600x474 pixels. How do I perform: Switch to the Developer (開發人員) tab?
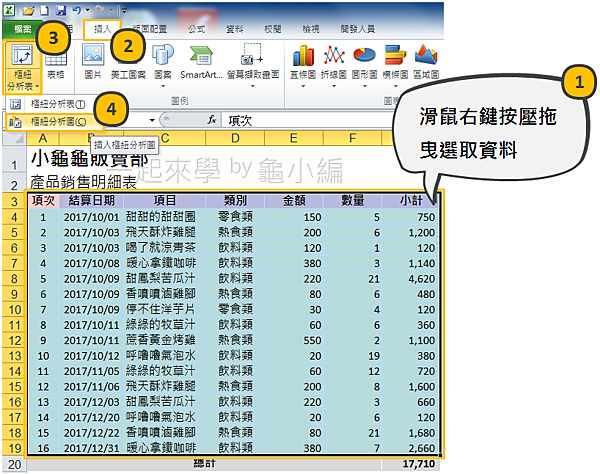pyautogui.click(x=357, y=29)
